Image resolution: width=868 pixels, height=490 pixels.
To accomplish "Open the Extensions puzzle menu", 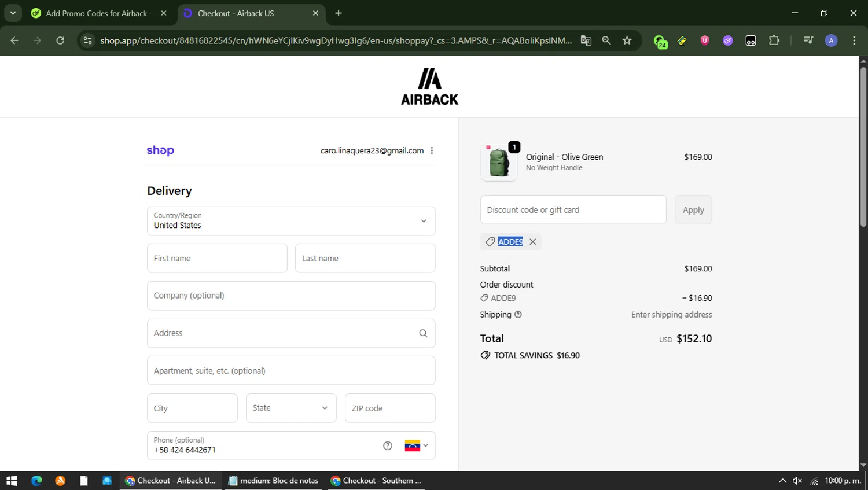I will [x=774, y=40].
